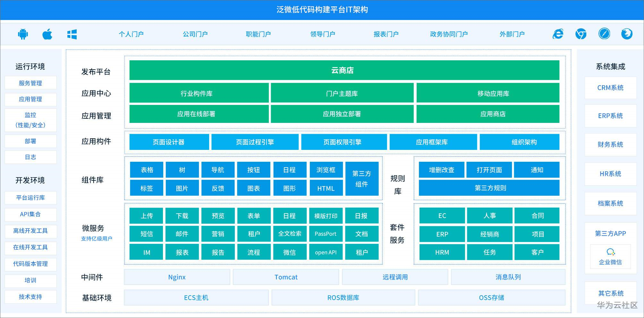Open the 应用商店 block
This screenshot has height=318, width=644.
coord(488,114)
